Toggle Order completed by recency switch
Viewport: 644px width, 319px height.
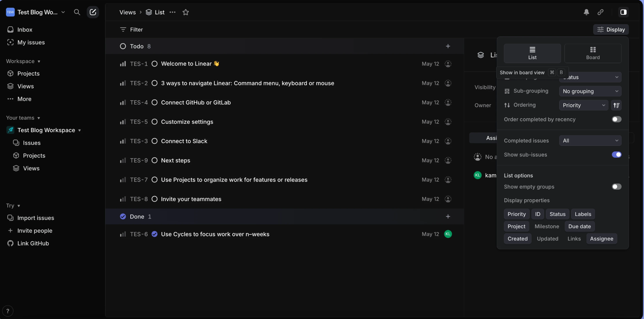[617, 119]
